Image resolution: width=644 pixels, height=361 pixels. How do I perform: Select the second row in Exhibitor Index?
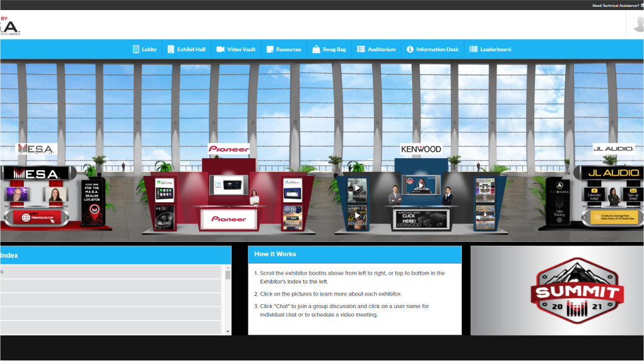click(111, 285)
